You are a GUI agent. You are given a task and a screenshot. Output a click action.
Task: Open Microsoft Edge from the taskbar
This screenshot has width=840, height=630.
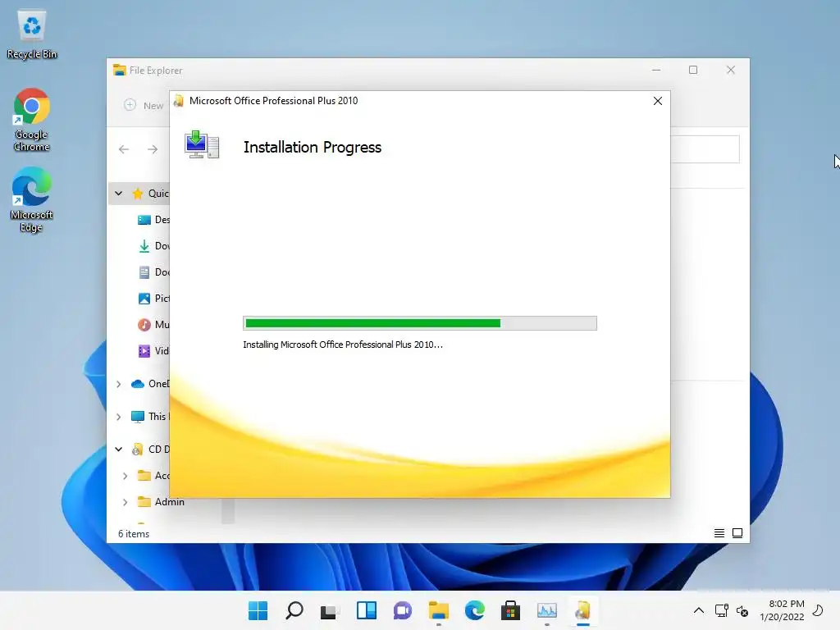pos(475,610)
